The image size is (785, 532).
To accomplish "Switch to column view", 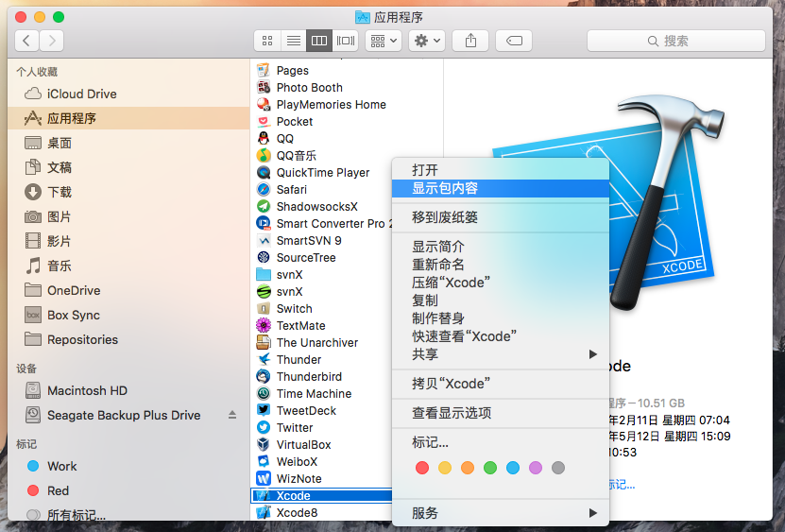I will point(319,41).
